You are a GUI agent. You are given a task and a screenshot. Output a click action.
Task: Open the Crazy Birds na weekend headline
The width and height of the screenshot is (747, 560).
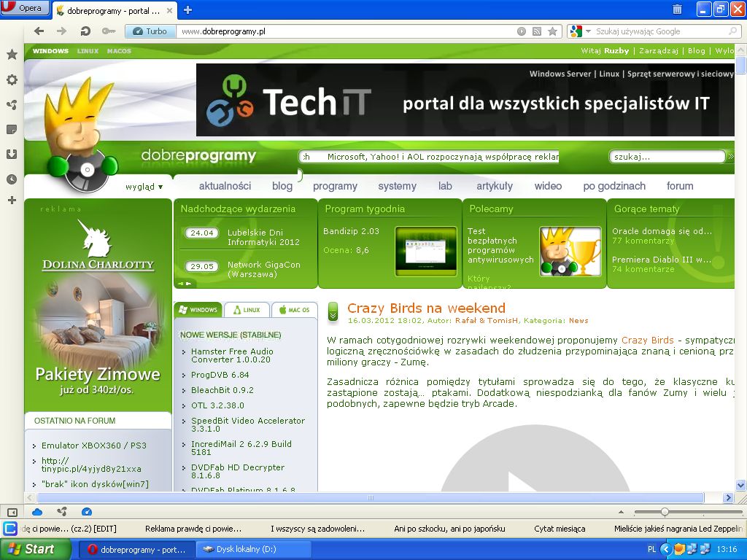(x=426, y=308)
